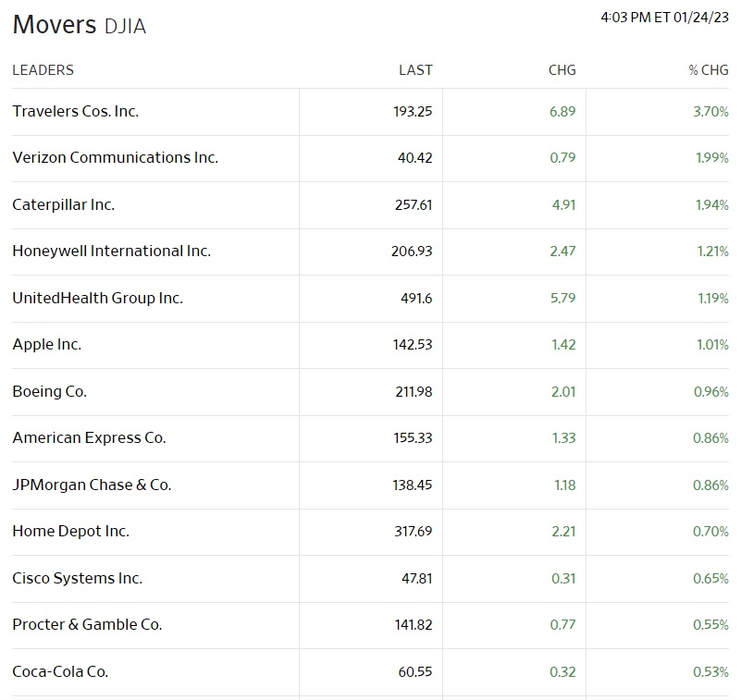741x700 pixels.
Task: Select Travelers last price 193.25
Action: pyautogui.click(x=413, y=112)
